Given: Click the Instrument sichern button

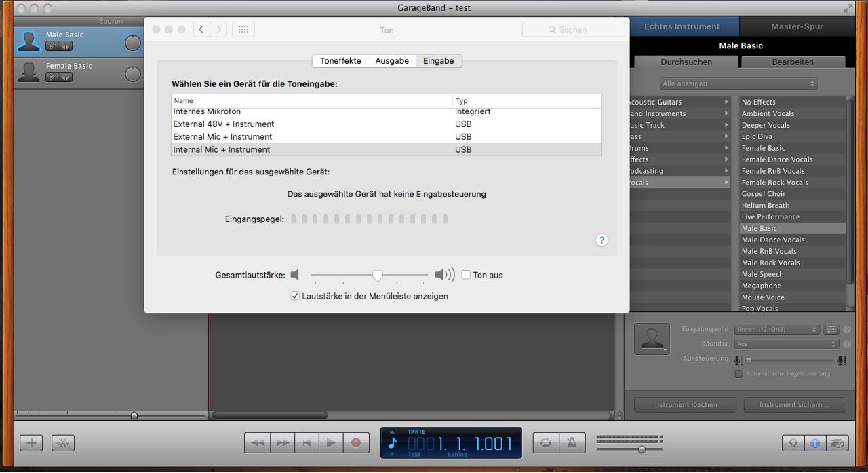Looking at the screenshot, I should (795, 404).
